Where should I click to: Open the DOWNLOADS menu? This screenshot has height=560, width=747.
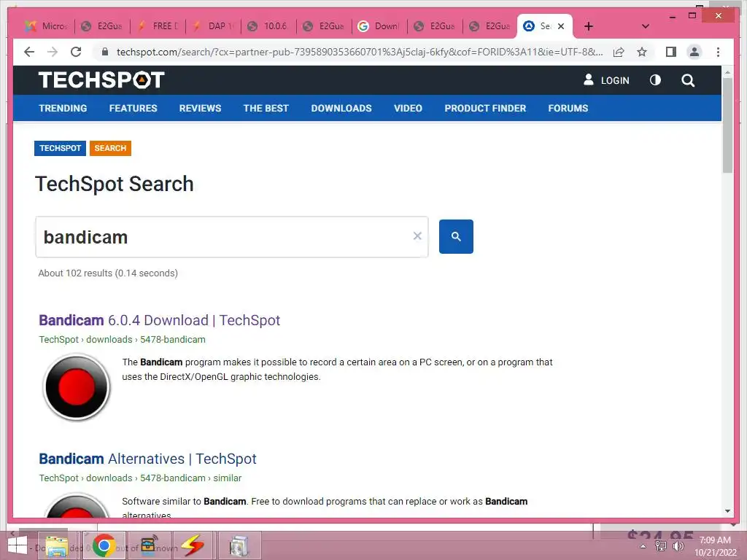[x=341, y=108]
